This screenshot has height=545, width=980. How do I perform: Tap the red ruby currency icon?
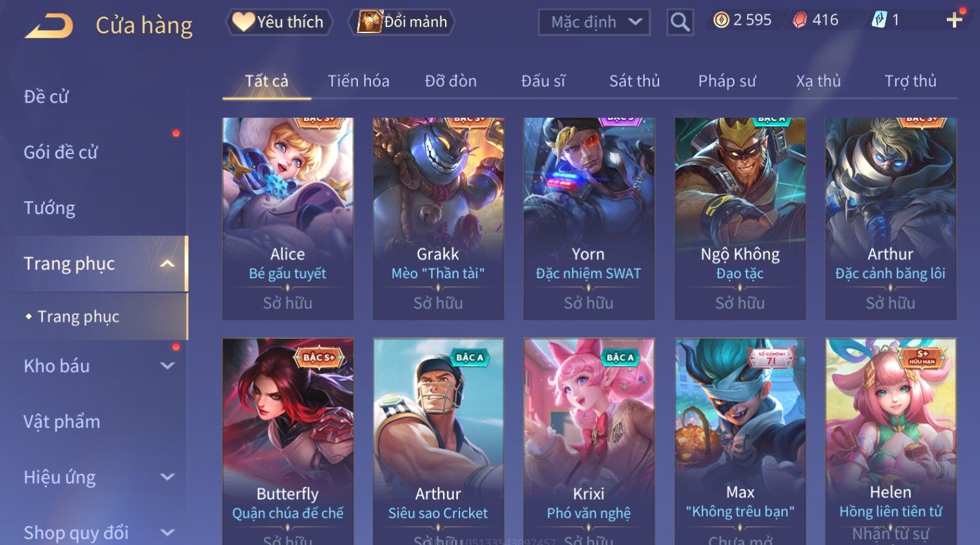click(799, 20)
